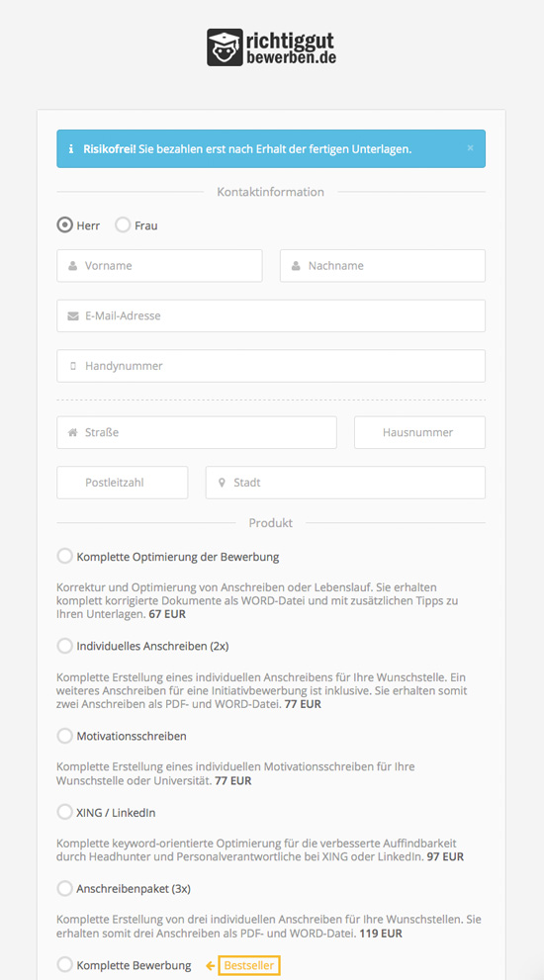Click the person icon beside Vorname
Image resolution: width=544 pixels, height=980 pixels.
point(72,266)
